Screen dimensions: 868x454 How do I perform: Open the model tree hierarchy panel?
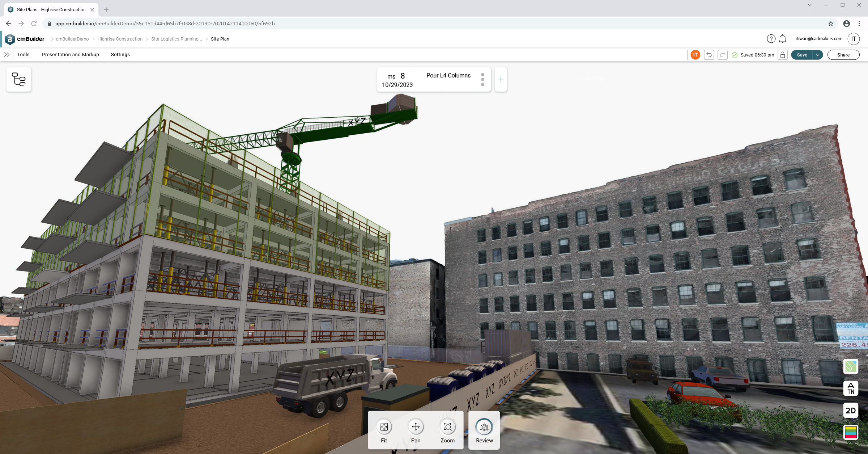[x=18, y=79]
